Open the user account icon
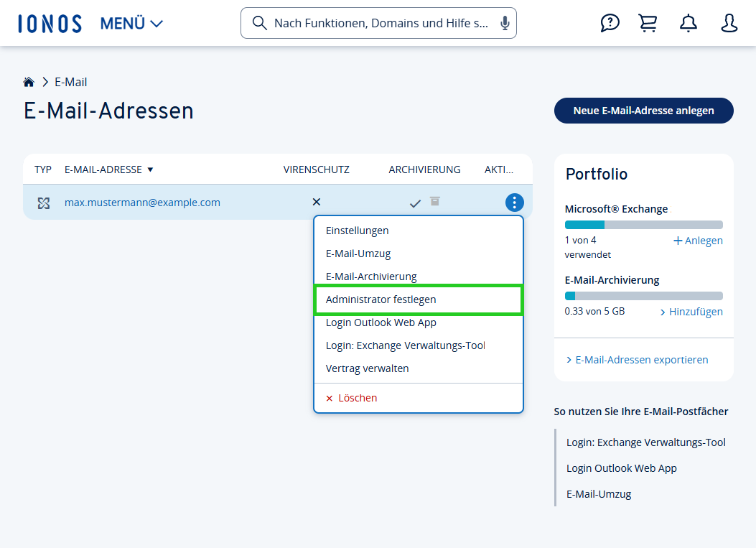 [x=729, y=23]
